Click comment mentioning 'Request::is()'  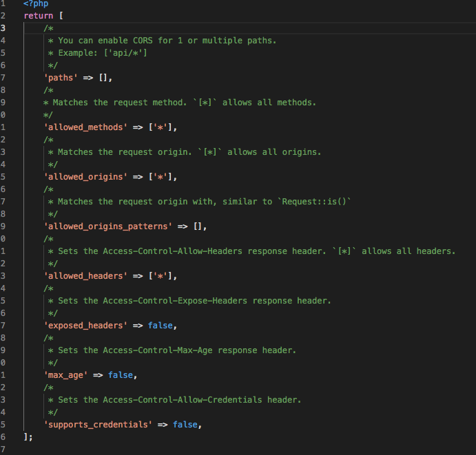pos(205,202)
